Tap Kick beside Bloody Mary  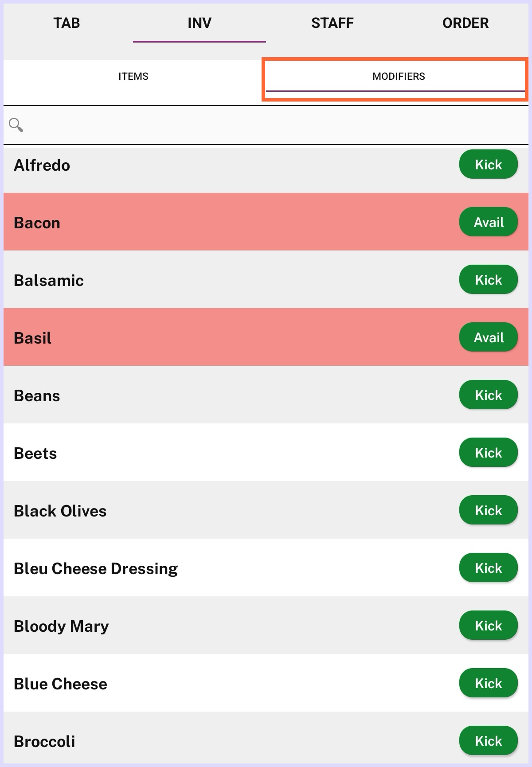(x=488, y=626)
